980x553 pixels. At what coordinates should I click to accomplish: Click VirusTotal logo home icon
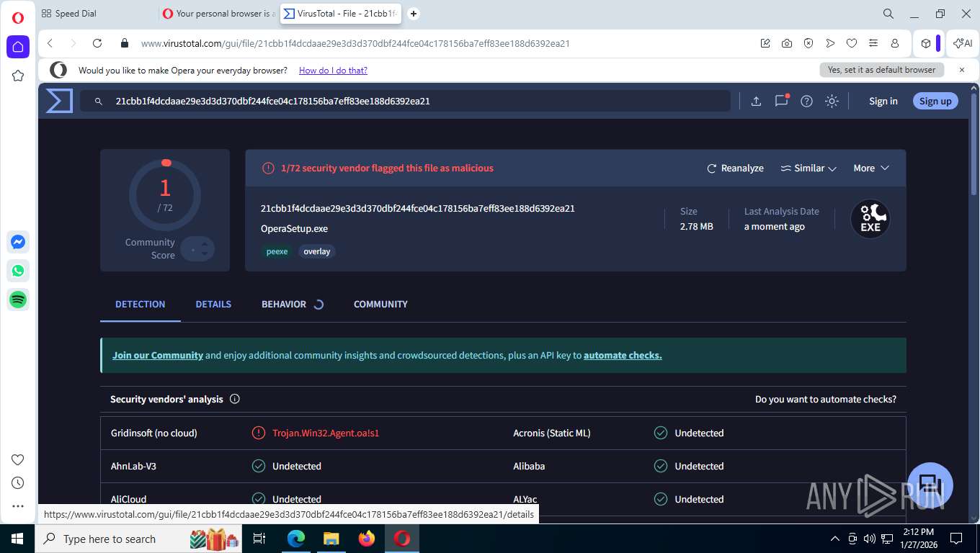59,101
